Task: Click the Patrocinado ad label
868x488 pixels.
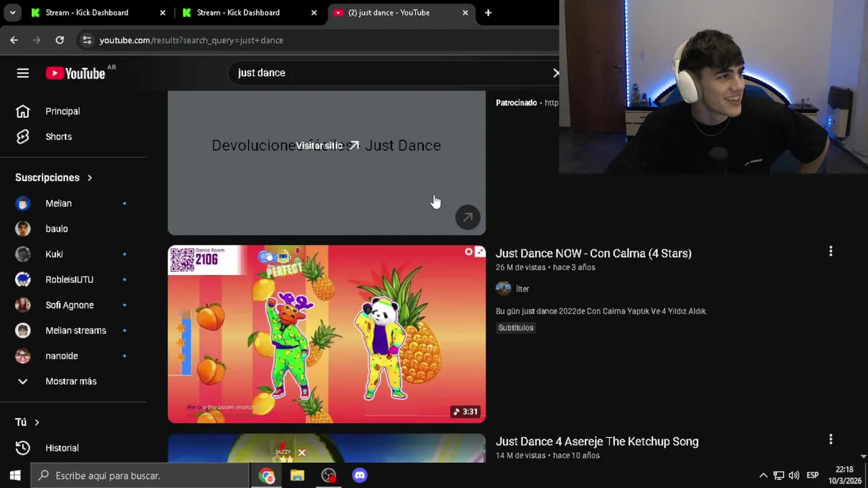Action: click(516, 103)
